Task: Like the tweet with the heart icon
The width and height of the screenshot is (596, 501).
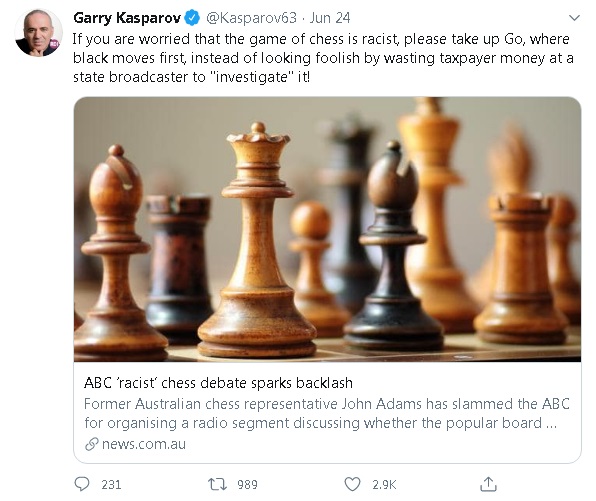Action: point(352,484)
